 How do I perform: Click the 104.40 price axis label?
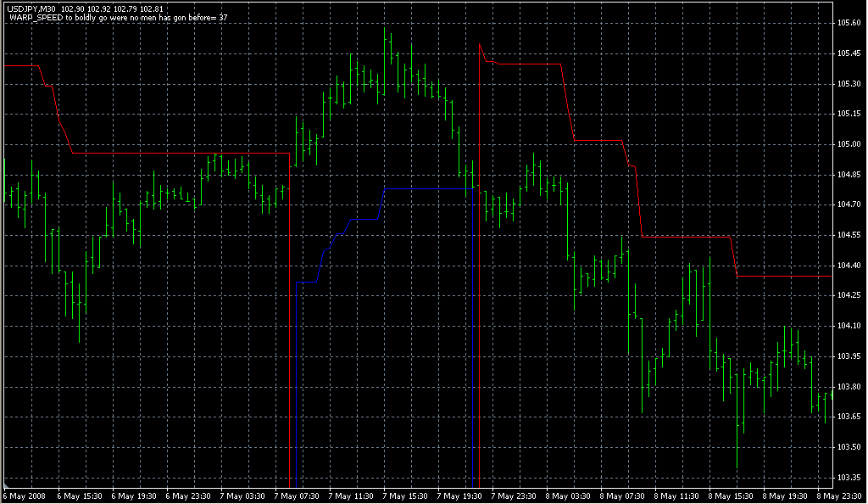[x=849, y=266]
